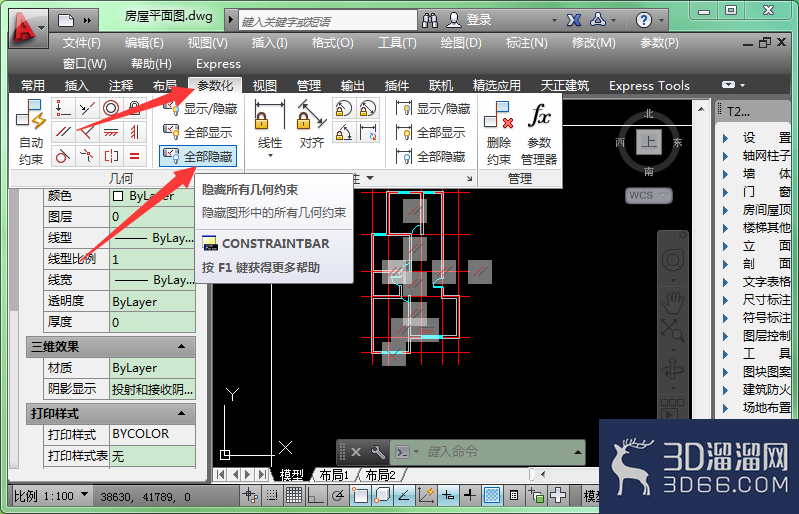Apply the Symmetric geometric constraint

coord(111,156)
